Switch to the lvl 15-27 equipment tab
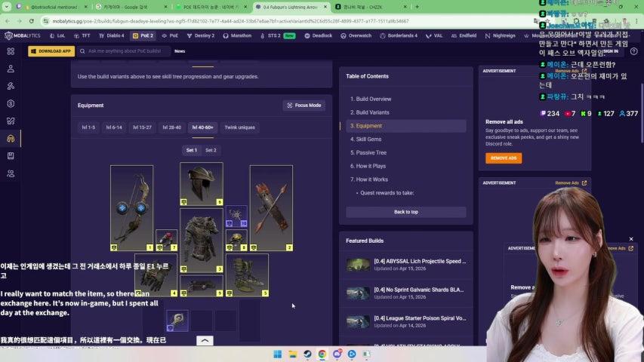Screen dimensions: 644x362 coord(142,127)
